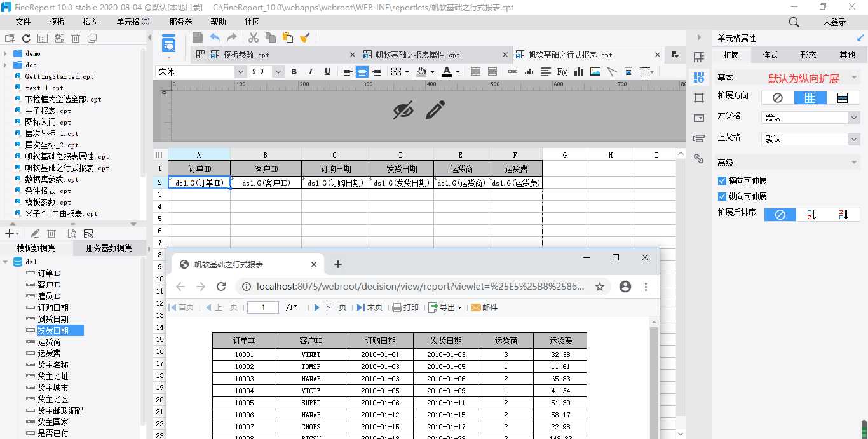
Task: Click the Paste clipboard icon
Action: (288, 37)
